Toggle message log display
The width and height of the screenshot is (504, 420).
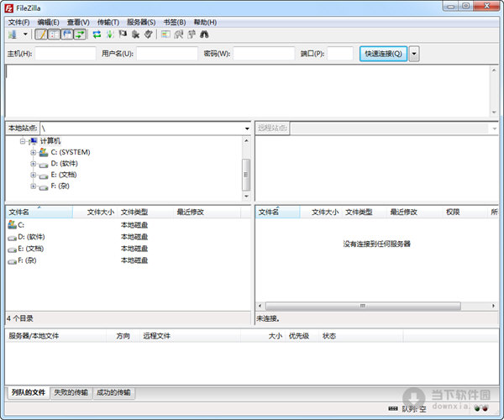pos(41,34)
